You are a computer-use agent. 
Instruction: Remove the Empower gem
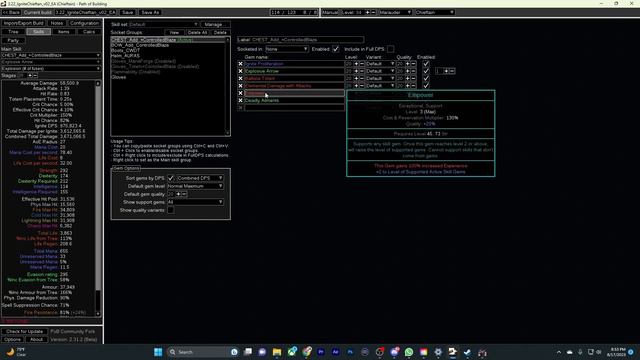[240, 93]
